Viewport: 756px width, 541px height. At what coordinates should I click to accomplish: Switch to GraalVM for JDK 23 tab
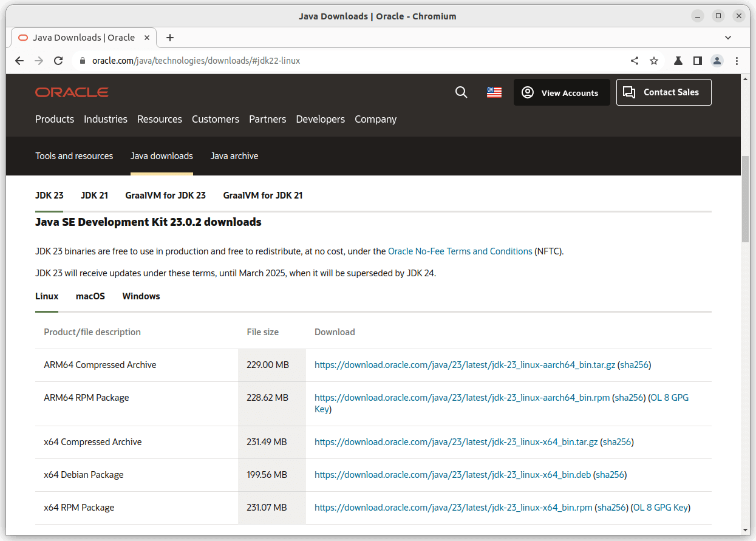165,196
